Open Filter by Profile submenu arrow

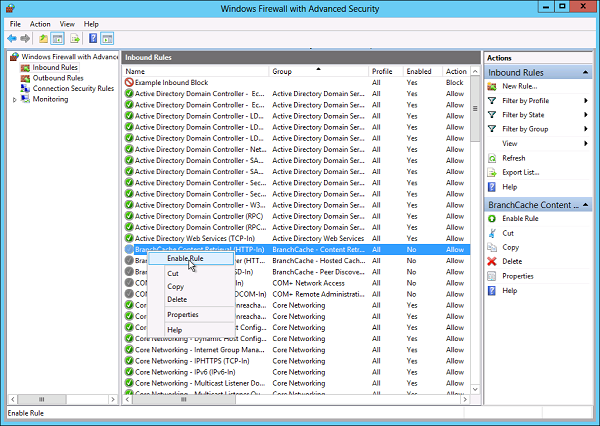(x=585, y=101)
